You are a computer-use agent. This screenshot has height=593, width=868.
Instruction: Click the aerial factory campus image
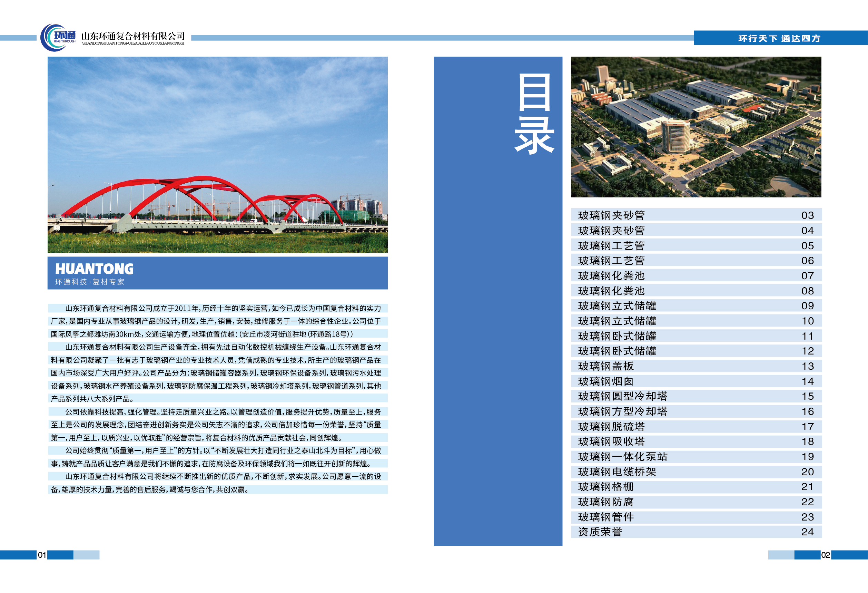point(696,127)
